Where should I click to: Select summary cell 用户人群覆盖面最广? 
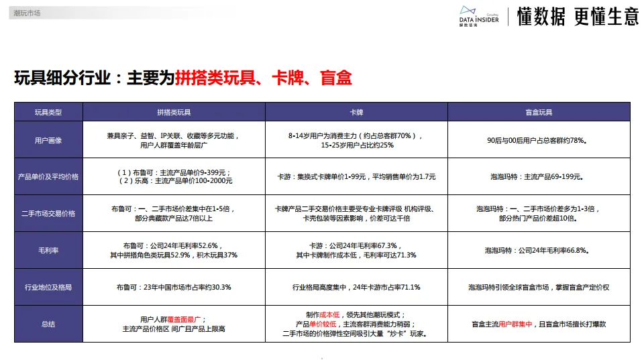pyautogui.click(x=174, y=324)
